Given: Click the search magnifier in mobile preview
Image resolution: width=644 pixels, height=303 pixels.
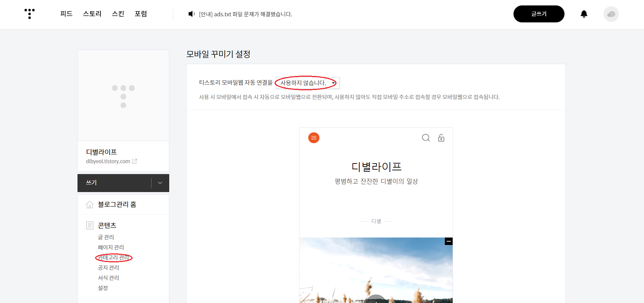Looking at the screenshot, I should point(426,138).
